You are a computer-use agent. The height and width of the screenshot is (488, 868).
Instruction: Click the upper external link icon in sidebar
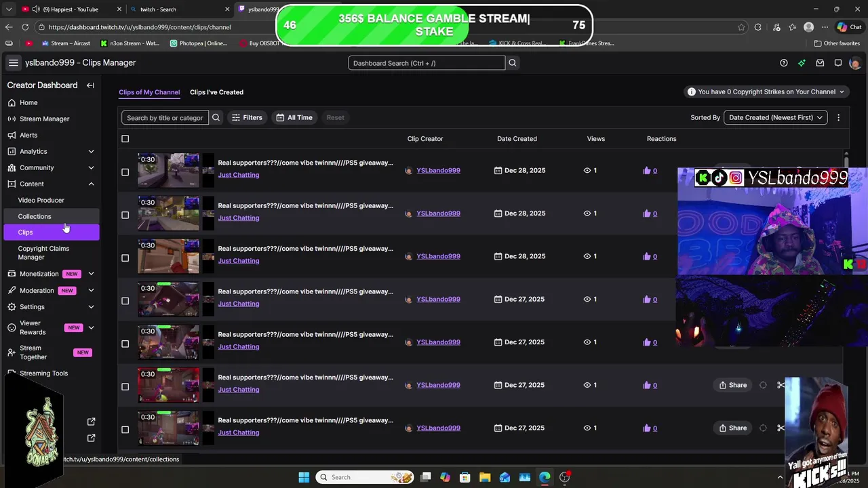point(92,422)
